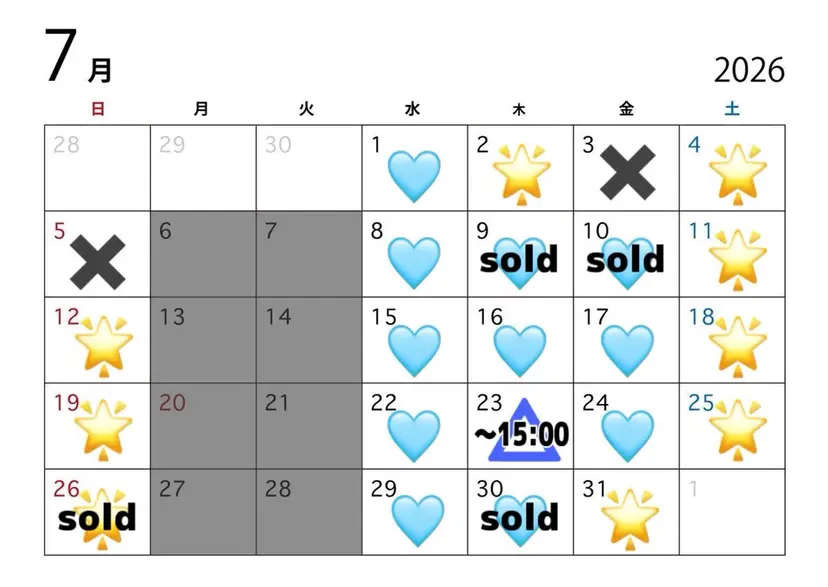Click the 2026 year label
This screenshot has width=828, height=587.
pos(749,70)
